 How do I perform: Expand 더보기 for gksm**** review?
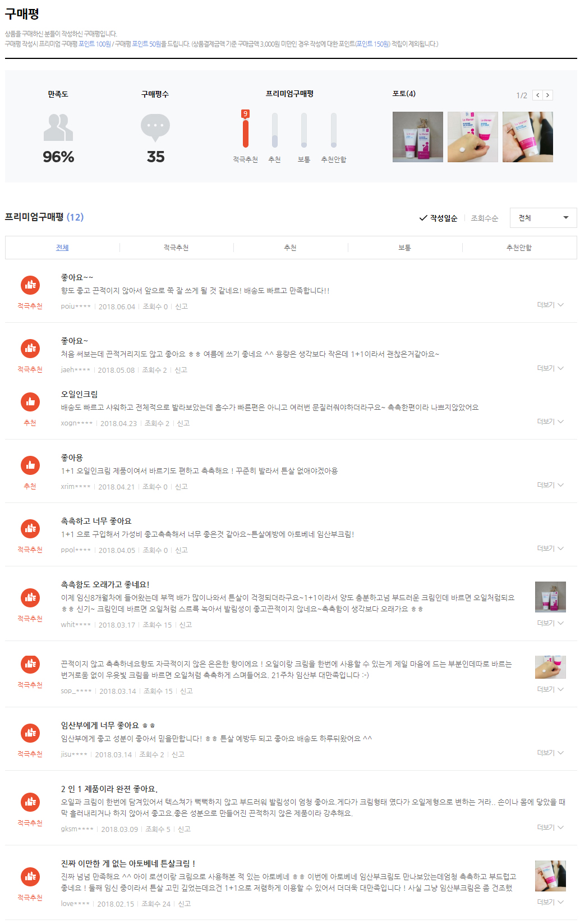[x=550, y=827]
